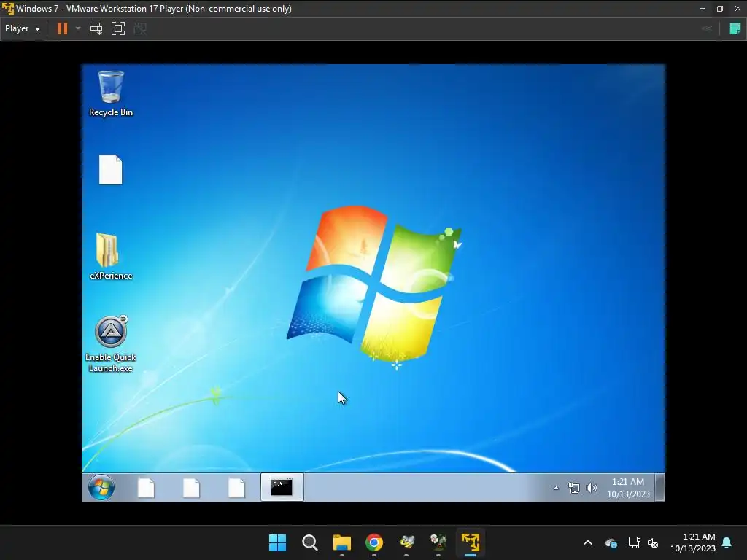Click the flower-pot app icon in host taskbar
Viewport: 747px width, 560px height.
[x=438, y=542]
